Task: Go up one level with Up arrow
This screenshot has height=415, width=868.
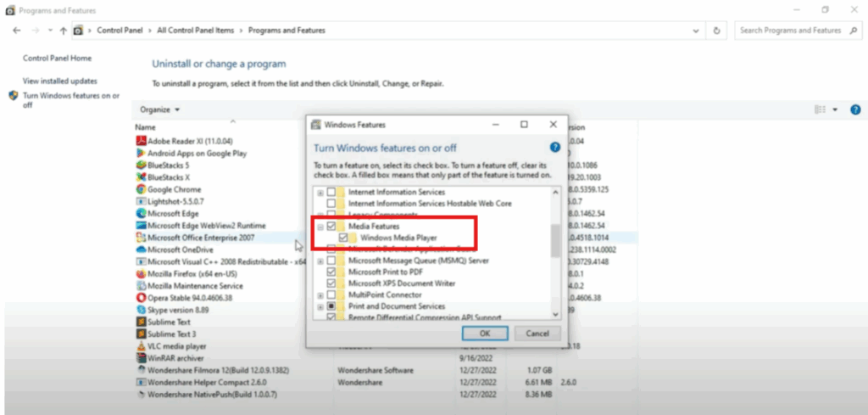Action: tap(63, 31)
